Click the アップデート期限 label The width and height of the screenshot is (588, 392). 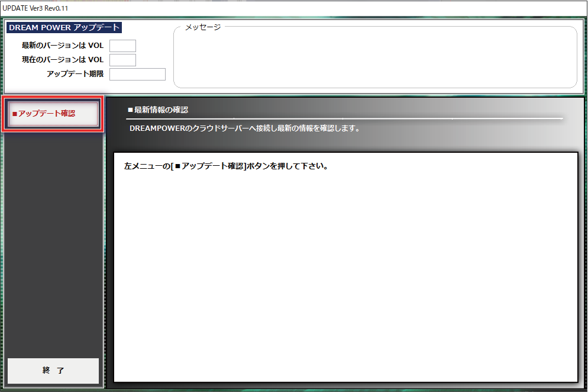point(75,74)
